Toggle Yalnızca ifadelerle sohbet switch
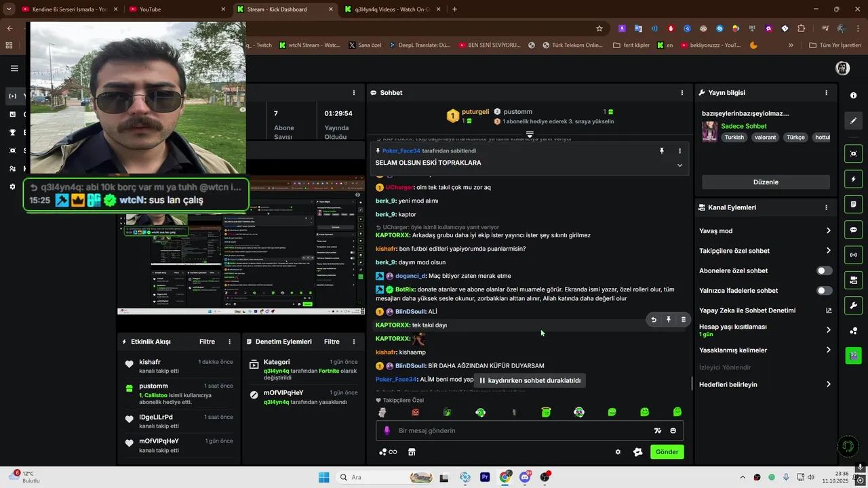 824,291
